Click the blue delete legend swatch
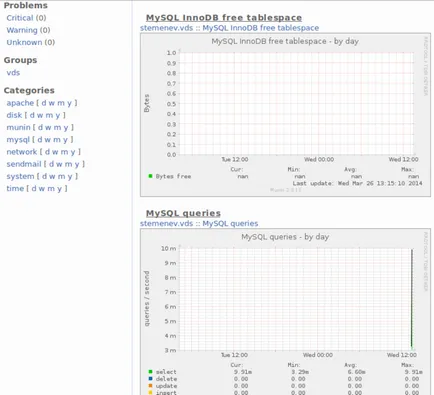 pyautogui.click(x=150, y=379)
